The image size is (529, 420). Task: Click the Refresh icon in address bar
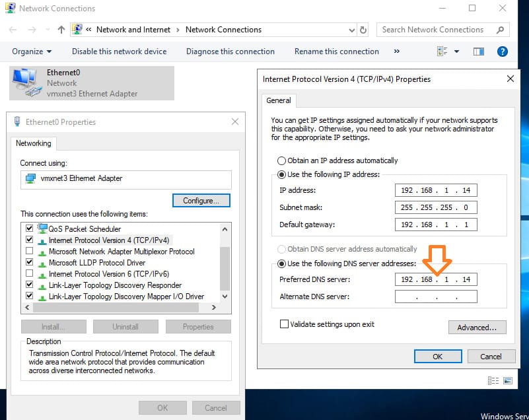coord(363,30)
